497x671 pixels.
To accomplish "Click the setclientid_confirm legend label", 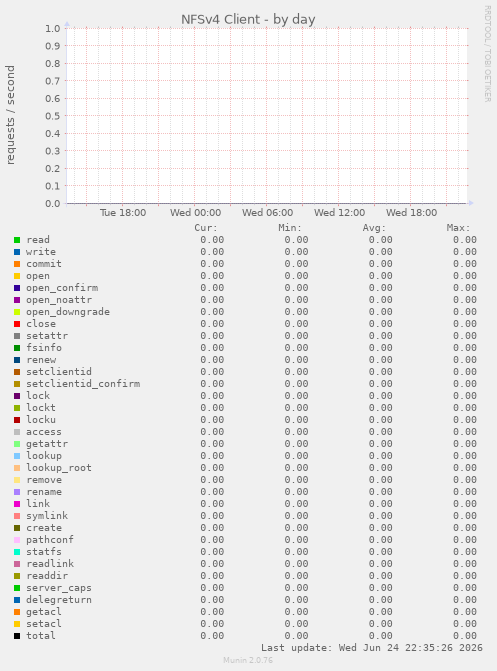I will [83, 384].
